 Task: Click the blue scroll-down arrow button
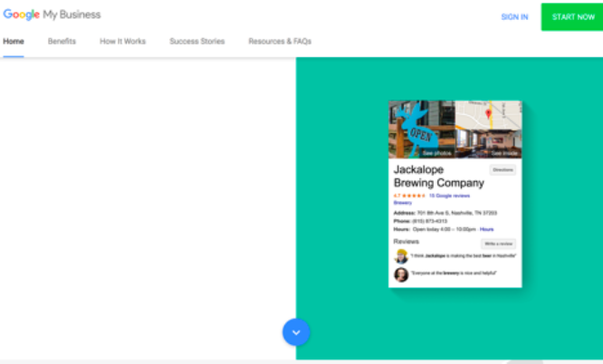point(296,332)
